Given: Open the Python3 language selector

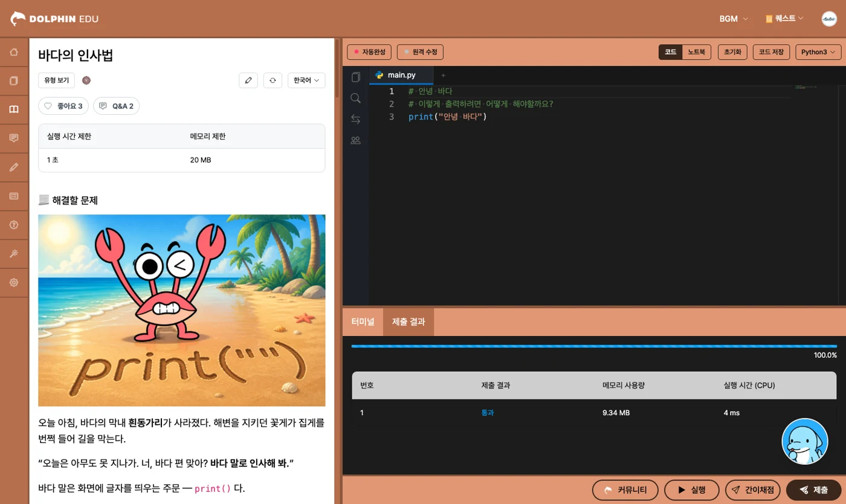Looking at the screenshot, I should [818, 52].
